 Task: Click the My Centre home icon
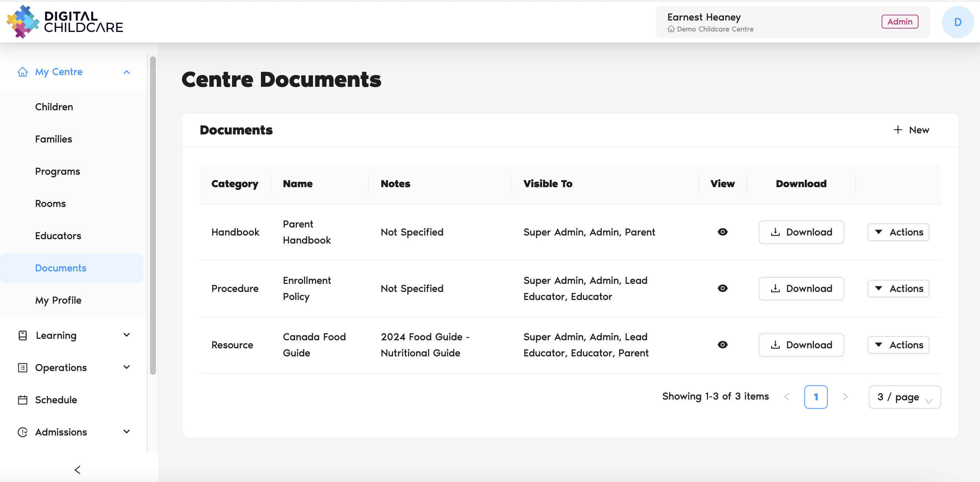[x=22, y=72]
